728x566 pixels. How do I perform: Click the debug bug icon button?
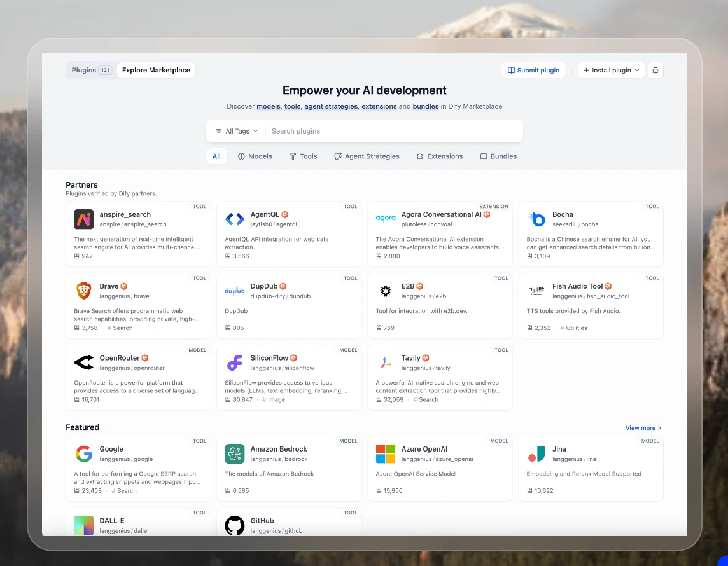tap(655, 70)
